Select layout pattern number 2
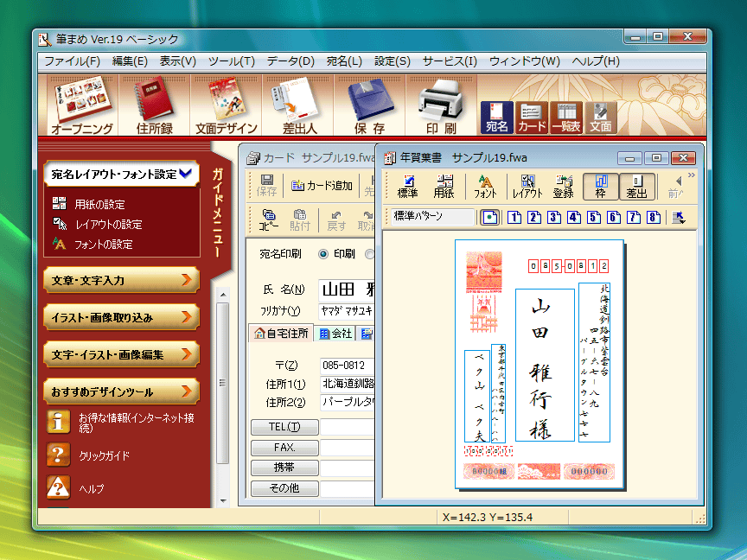 click(533, 218)
